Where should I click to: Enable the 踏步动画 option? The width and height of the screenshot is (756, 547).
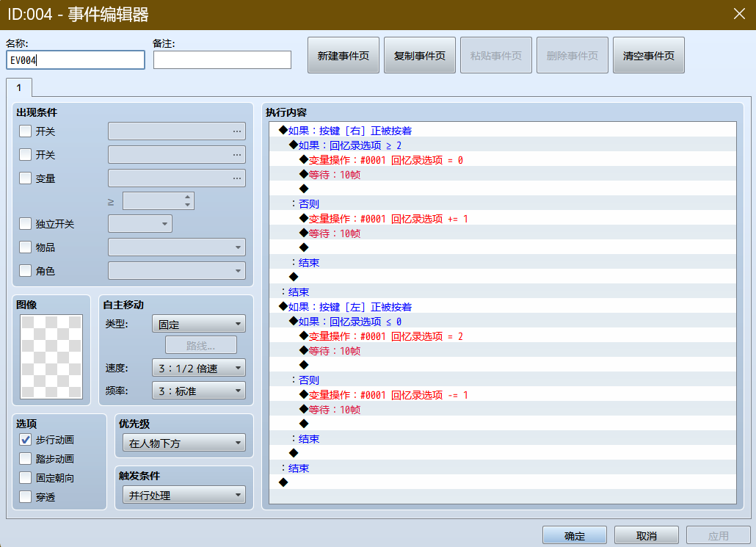click(x=25, y=459)
